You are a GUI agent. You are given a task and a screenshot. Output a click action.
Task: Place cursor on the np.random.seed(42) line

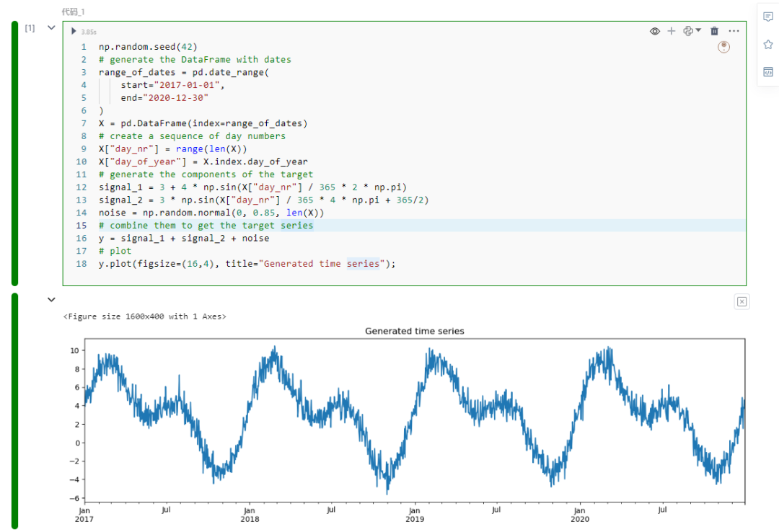point(148,47)
